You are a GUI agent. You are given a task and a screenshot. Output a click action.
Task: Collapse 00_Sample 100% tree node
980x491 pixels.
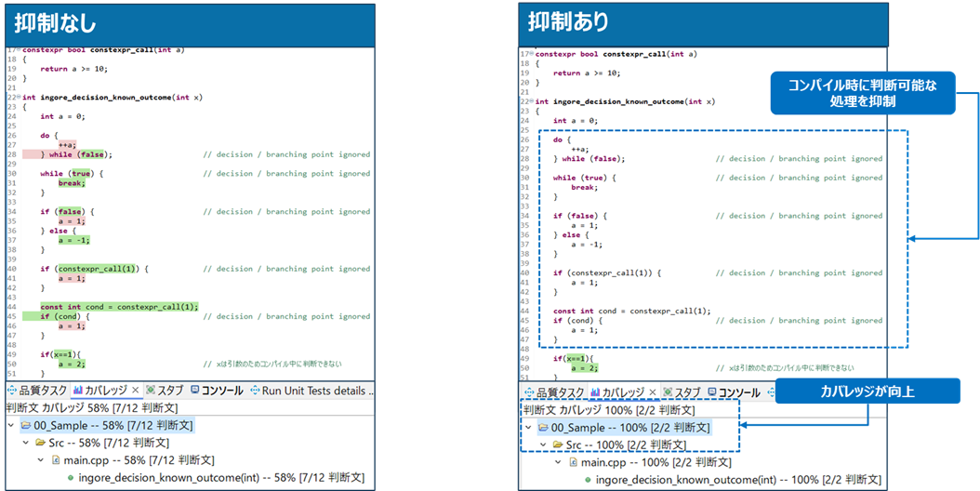pos(528,428)
